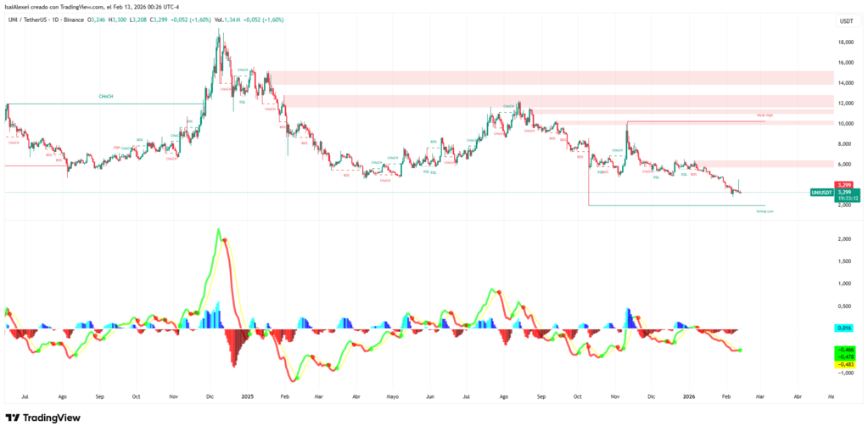Click the Vol. 1,34M volume readout
This screenshot has height=432, width=868.
point(227,20)
